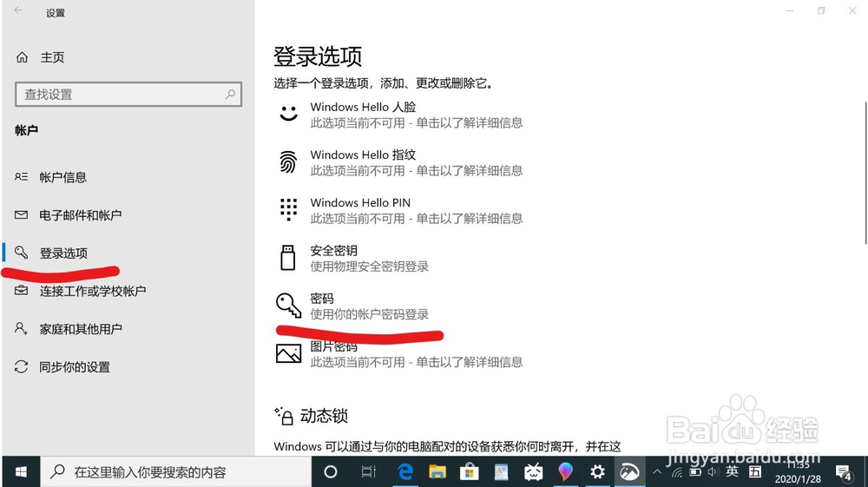Click the fingerprint icon

(x=288, y=162)
